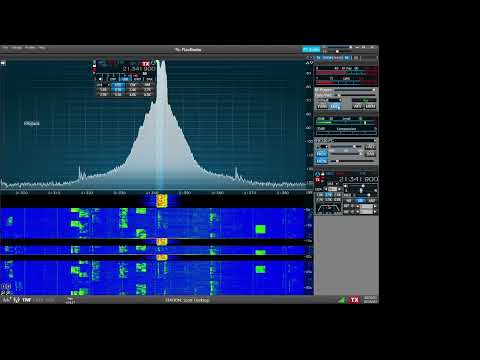
Task: Select the highlighted blue filter preset in Rx panel
Action: 329,195
